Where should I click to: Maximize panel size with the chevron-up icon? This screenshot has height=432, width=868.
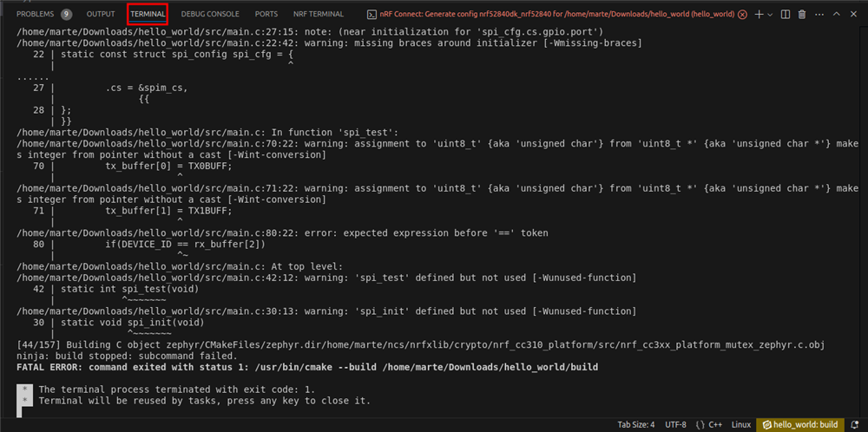(x=837, y=15)
